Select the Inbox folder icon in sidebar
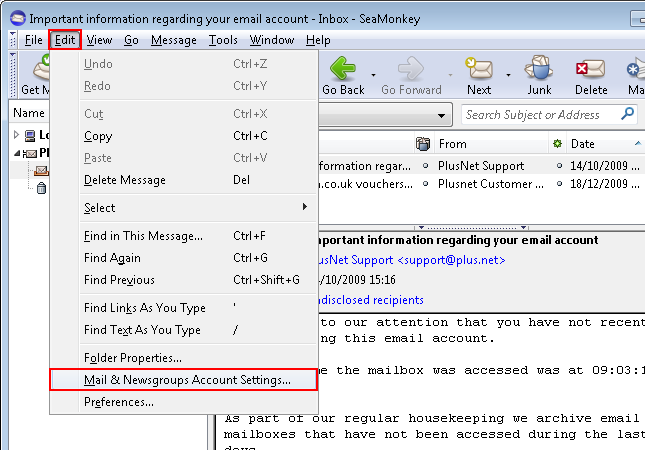This screenshot has height=450, width=645. coord(42,171)
